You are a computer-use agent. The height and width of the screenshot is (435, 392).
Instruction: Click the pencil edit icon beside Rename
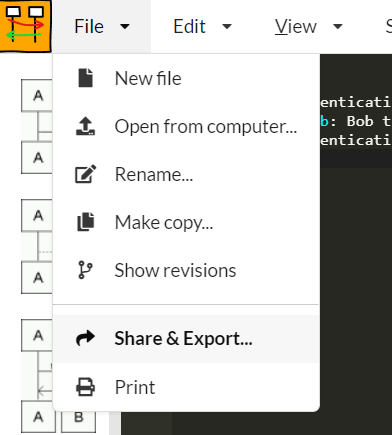coord(86,174)
